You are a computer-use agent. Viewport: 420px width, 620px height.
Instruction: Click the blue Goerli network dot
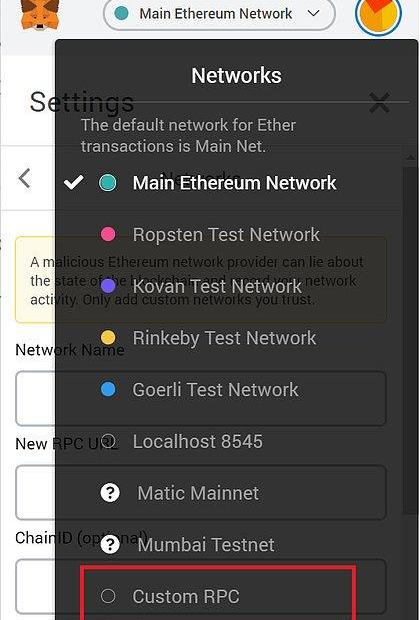click(x=108, y=389)
